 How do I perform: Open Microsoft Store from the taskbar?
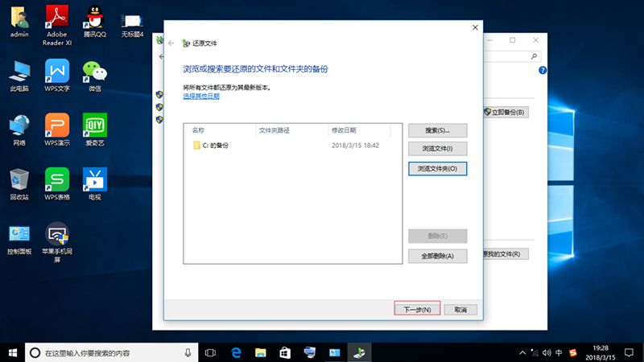pyautogui.click(x=285, y=352)
